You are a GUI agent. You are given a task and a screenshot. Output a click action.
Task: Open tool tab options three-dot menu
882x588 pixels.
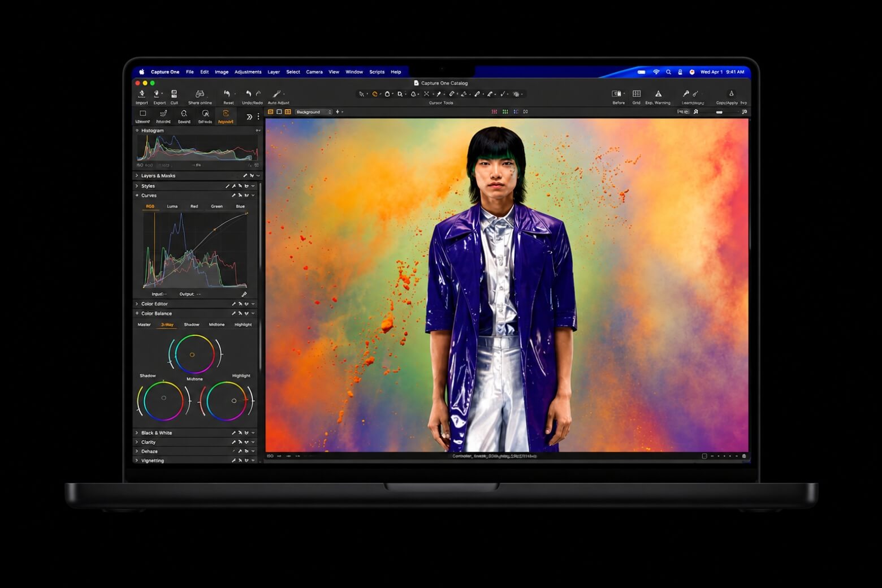[x=258, y=116]
